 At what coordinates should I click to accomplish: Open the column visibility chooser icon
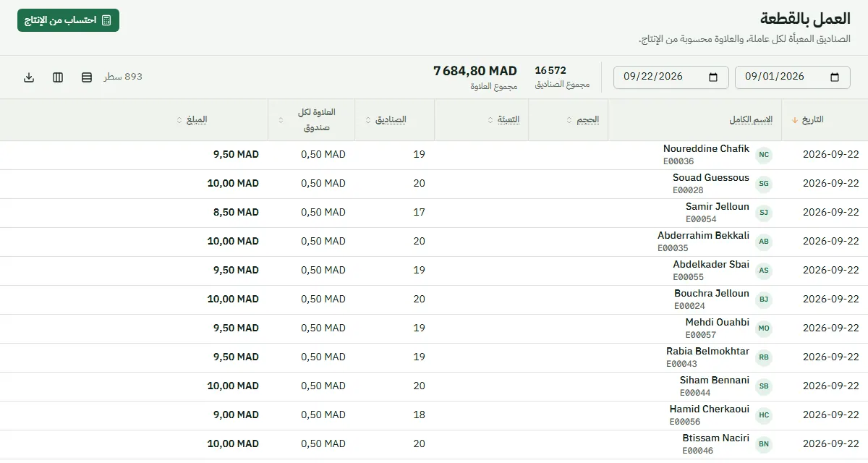click(58, 77)
